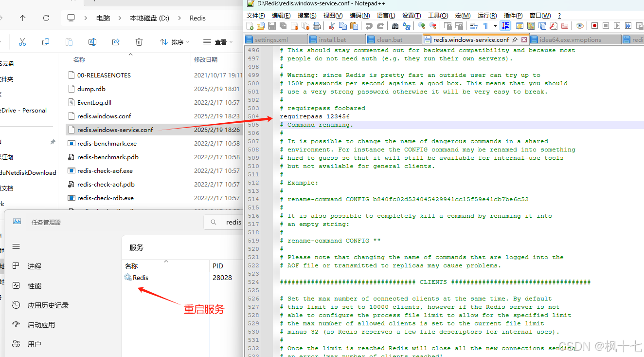The height and width of the screenshot is (357, 644).
Task: Open 进程 section in Task Manager
Action: pos(34,266)
